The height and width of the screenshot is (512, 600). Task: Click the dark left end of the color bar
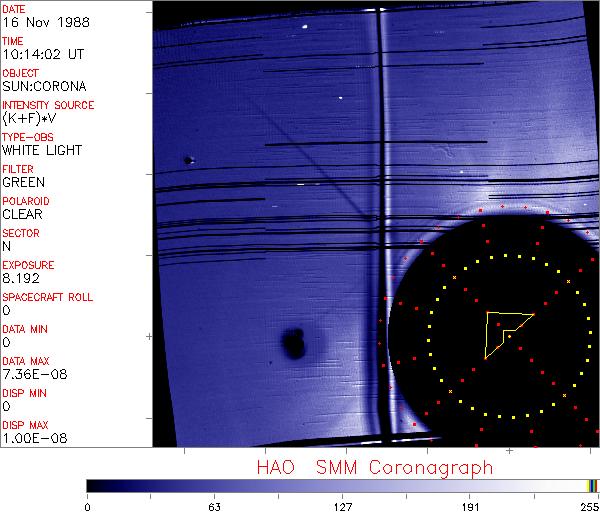[95, 485]
